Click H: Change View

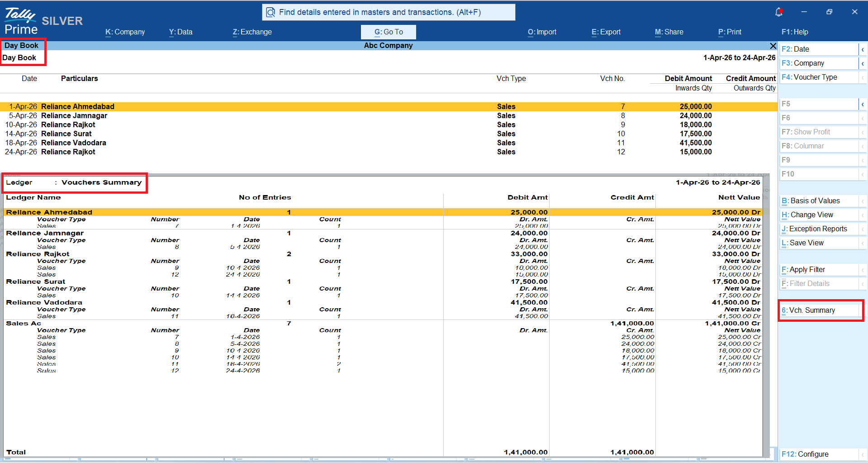[819, 215]
